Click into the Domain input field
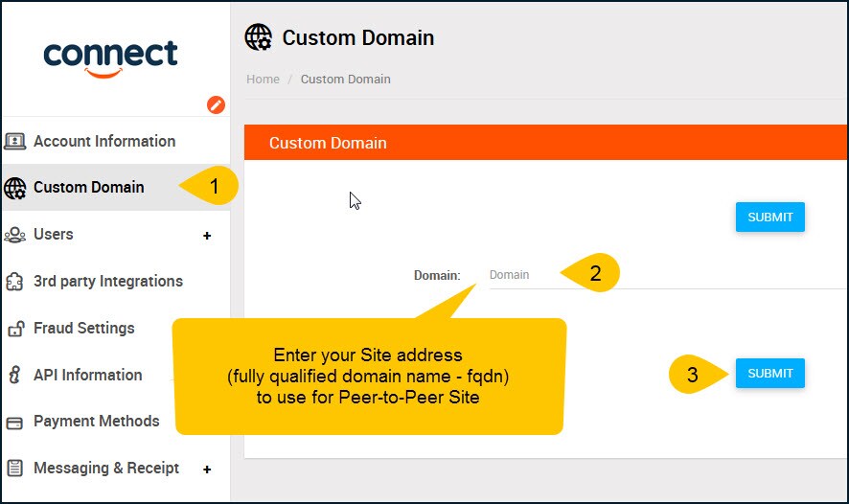The height and width of the screenshot is (504, 849). pyautogui.click(x=667, y=275)
